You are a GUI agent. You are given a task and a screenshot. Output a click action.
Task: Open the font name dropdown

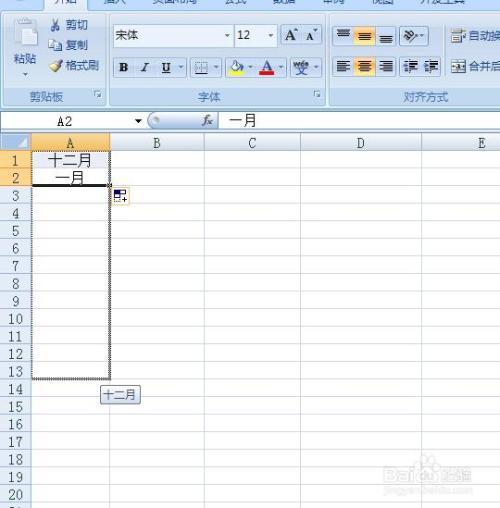click(x=227, y=35)
